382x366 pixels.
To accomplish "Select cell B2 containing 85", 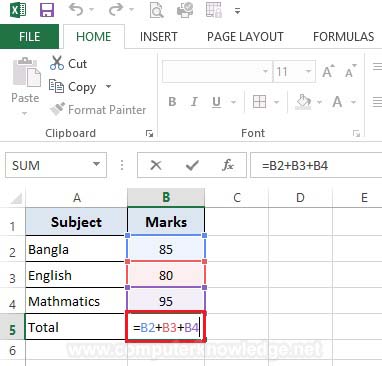I will click(166, 249).
